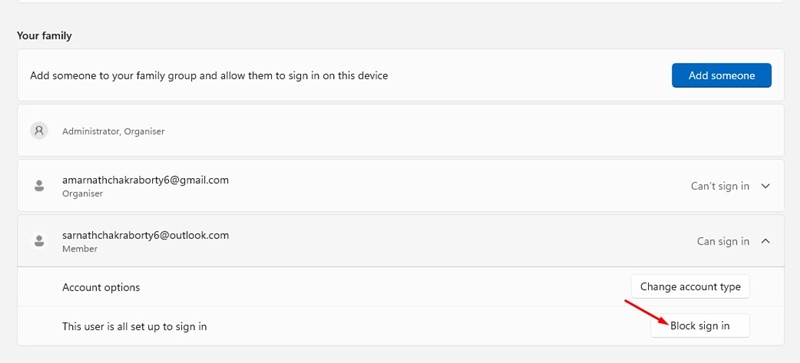The width and height of the screenshot is (800, 363).
Task: Select the Administrator, Organiser account row
Action: point(401,131)
